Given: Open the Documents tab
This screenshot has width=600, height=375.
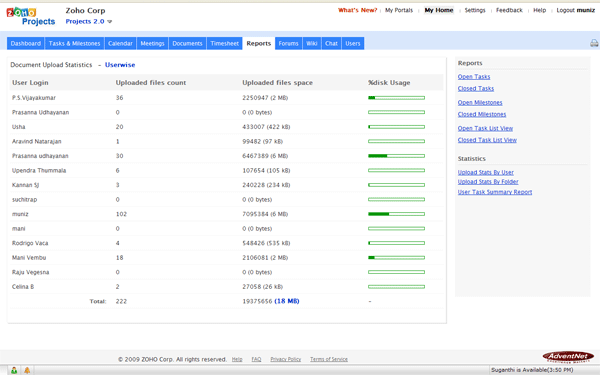Looking at the screenshot, I should (x=187, y=43).
